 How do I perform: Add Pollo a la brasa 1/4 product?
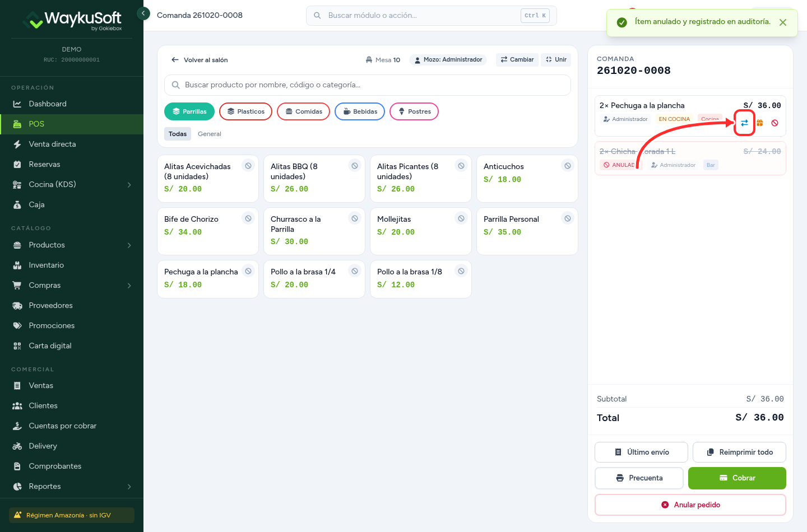point(314,279)
